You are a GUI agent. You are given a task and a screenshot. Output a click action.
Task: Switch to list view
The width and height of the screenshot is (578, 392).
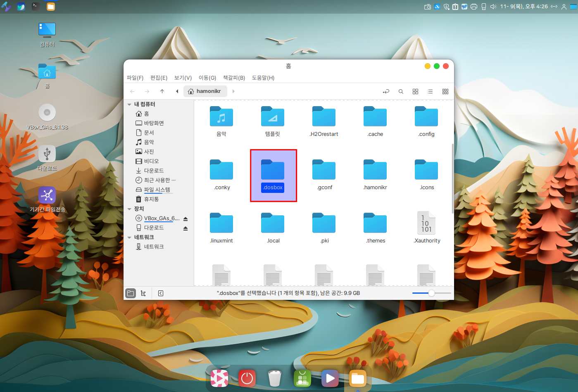click(430, 91)
